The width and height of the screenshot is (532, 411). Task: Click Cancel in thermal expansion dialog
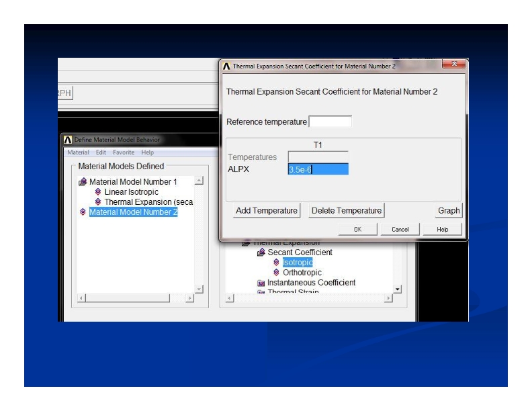pos(400,229)
